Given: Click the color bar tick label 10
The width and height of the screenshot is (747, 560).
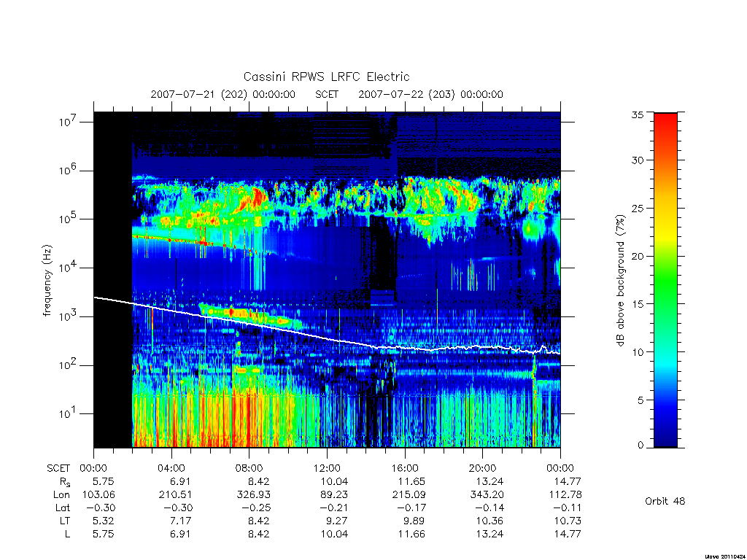Looking at the screenshot, I should 638,352.
